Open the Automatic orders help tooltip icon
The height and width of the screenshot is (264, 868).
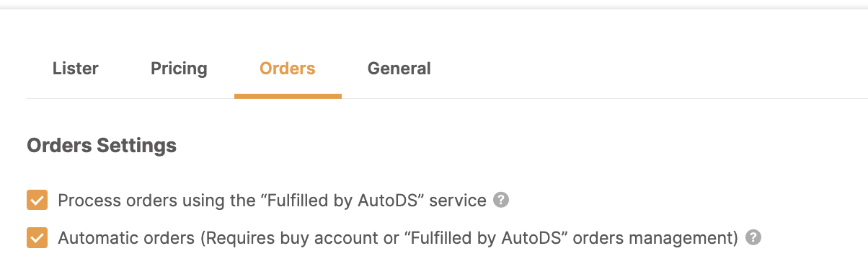point(753,237)
